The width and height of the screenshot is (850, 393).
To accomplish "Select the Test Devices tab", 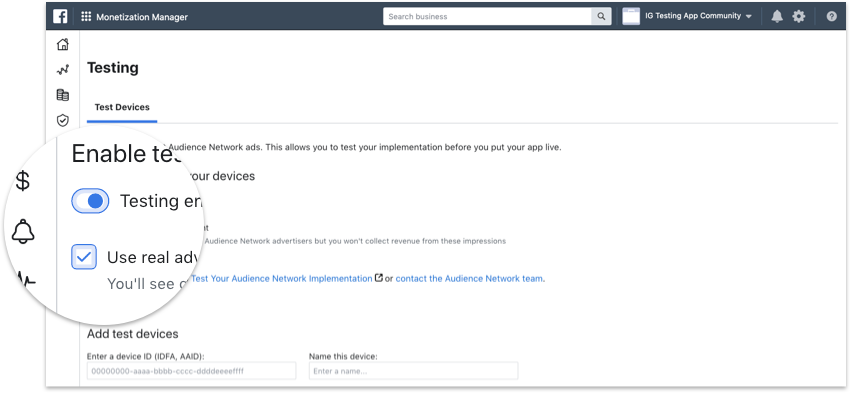I will [122, 107].
